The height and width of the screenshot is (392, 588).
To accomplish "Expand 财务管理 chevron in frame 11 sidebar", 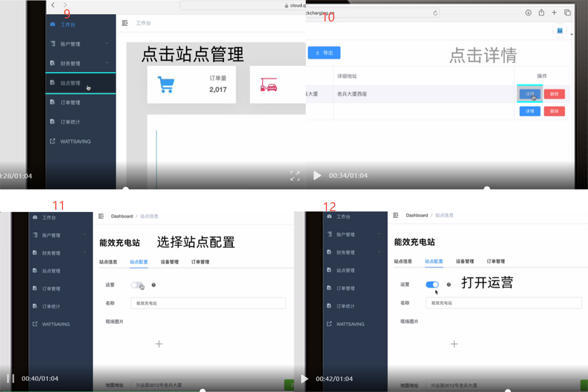I will tap(85, 253).
